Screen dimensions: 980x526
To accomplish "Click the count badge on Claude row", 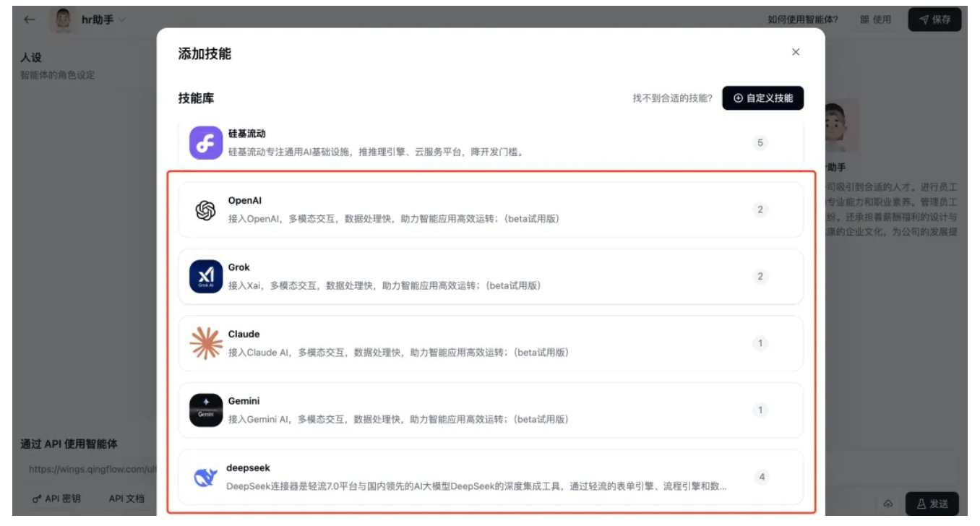I will pos(760,343).
